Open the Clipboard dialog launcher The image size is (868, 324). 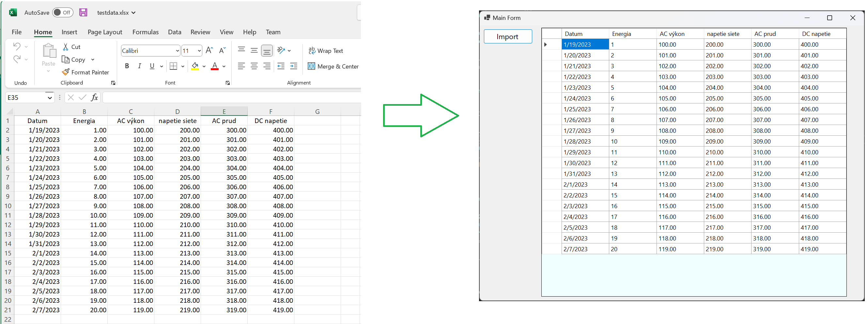pos(113,83)
